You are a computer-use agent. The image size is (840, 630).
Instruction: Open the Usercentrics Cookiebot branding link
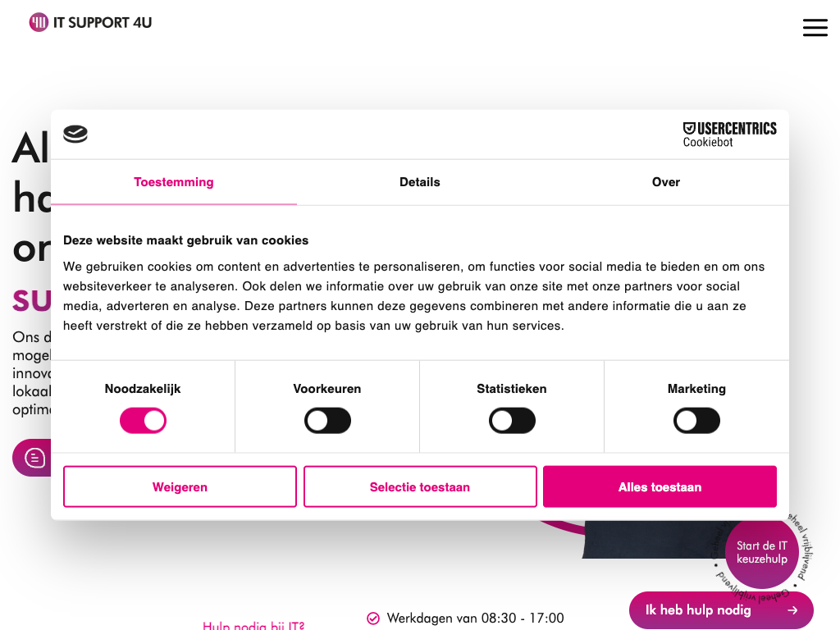[729, 135]
